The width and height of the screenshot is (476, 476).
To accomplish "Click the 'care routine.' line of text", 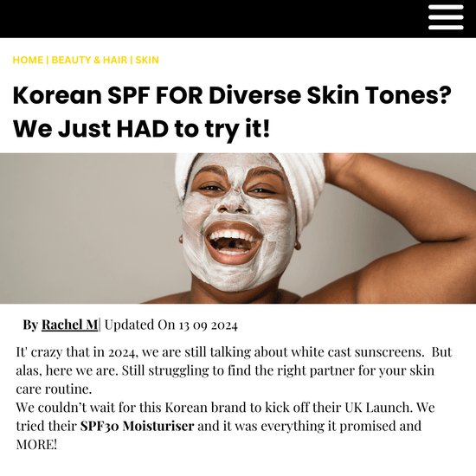I will [54, 389].
